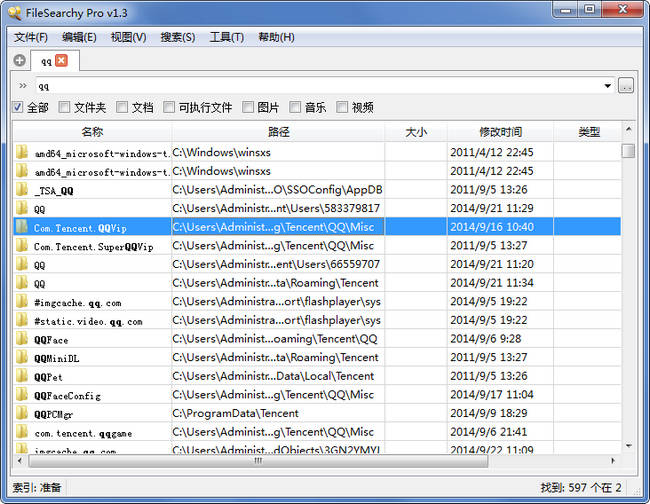Click the browse '...' button next to search box
This screenshot has height=504, width=650.
pyautogui.click(x=626, y=86)
